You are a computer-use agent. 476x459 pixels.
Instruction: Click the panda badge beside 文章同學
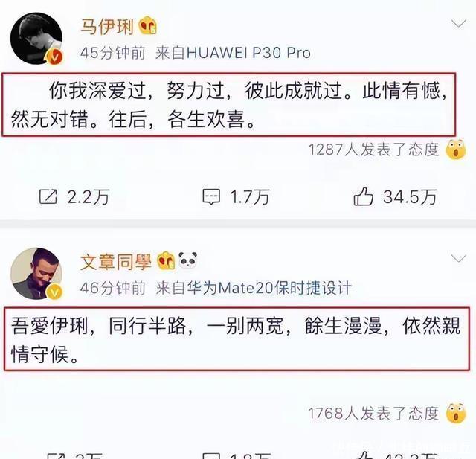(188, 260)
